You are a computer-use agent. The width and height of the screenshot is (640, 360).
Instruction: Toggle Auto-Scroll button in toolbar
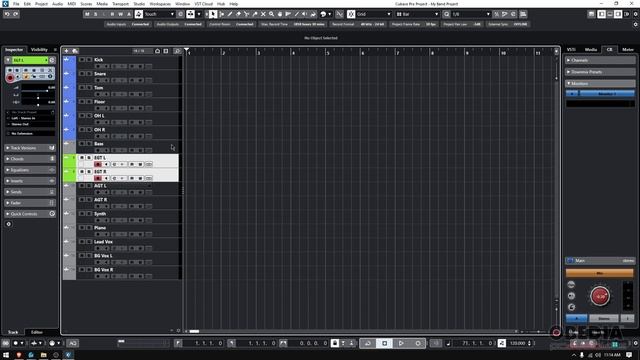[x=191, y=14]
